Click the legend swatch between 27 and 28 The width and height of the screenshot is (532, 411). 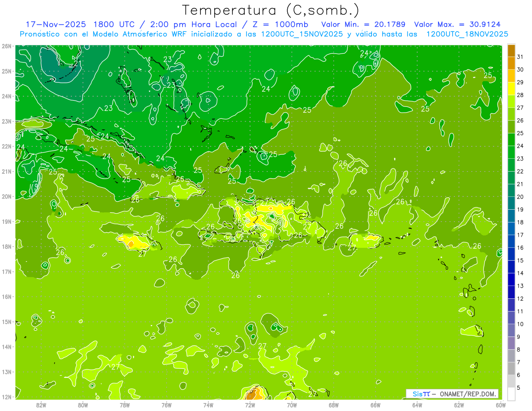tap(511, 101)
